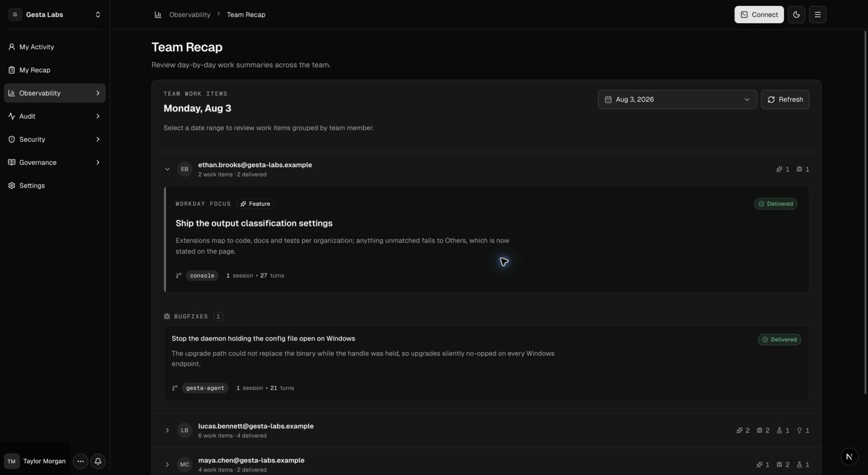Click the notifications bell icon
This screenshot has height=475, width=868.
pyautogui.click(x=98, y=461)
